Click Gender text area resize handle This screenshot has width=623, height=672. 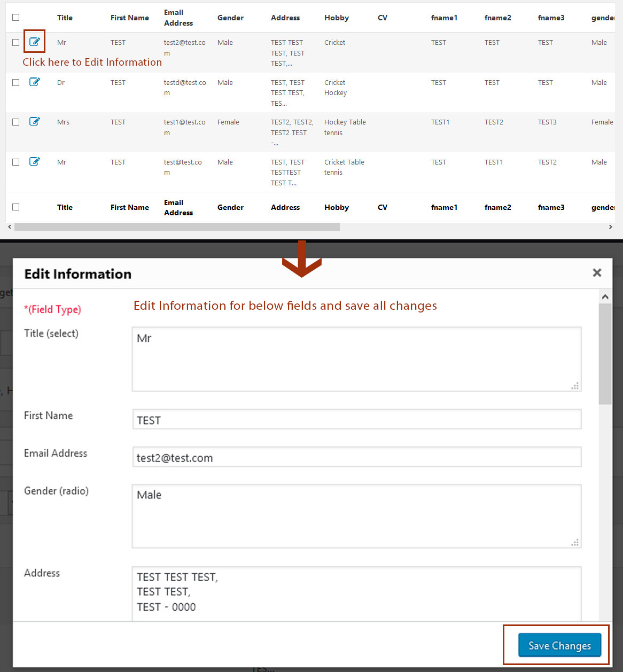(x=575, y=543)
